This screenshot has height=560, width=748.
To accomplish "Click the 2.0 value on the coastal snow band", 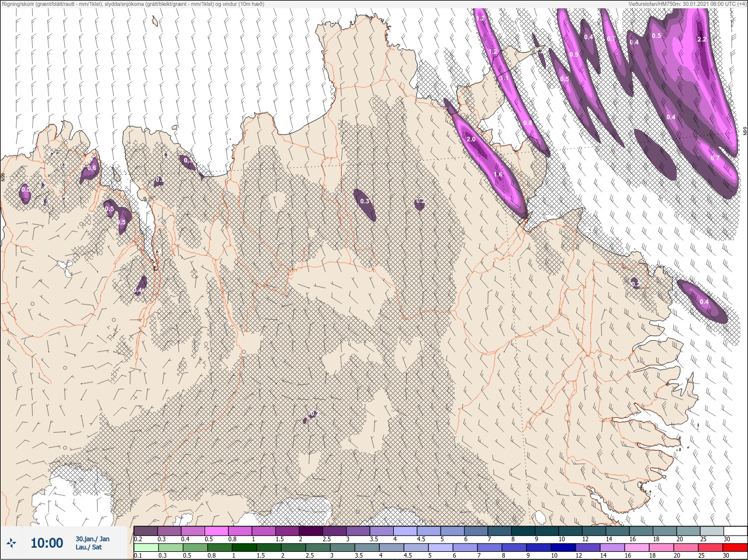I will pos(471,140).
